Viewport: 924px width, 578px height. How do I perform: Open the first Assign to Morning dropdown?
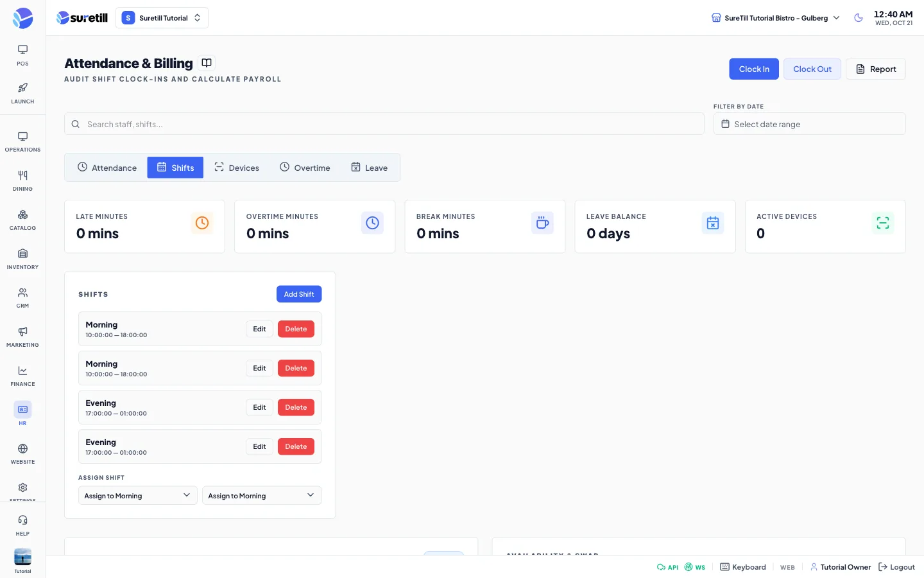point(138,495)
